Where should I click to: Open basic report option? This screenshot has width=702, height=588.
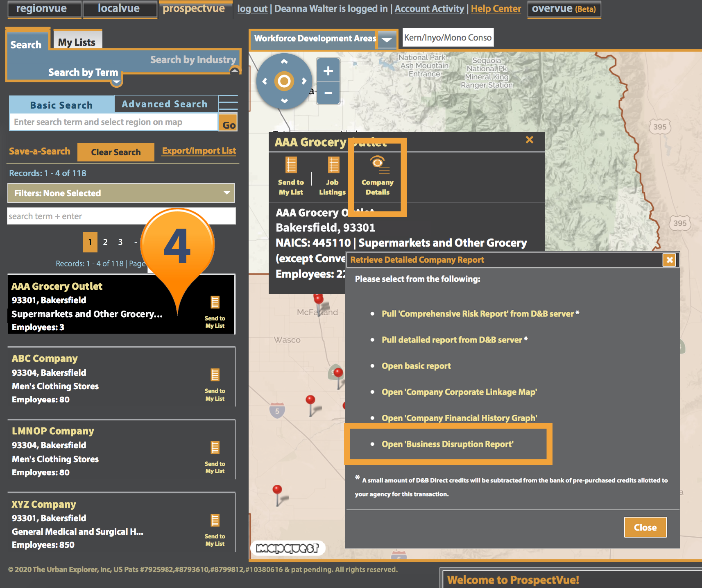coord(416,366)
